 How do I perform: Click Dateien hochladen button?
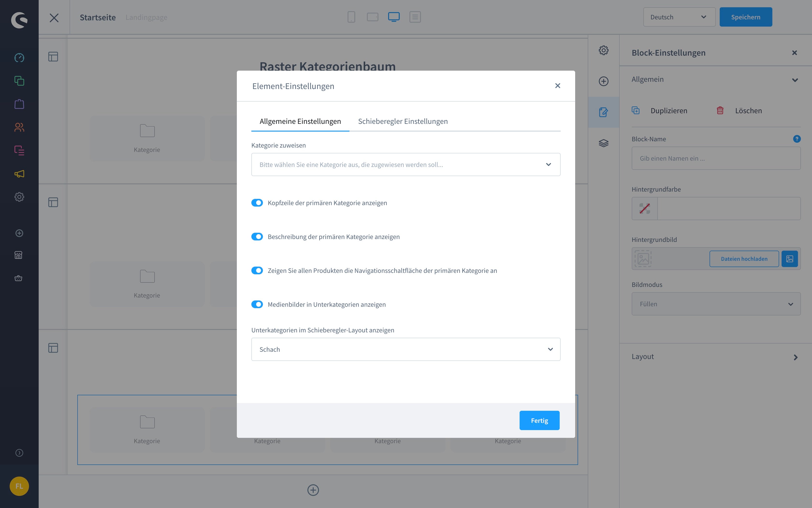pos(744,259)
